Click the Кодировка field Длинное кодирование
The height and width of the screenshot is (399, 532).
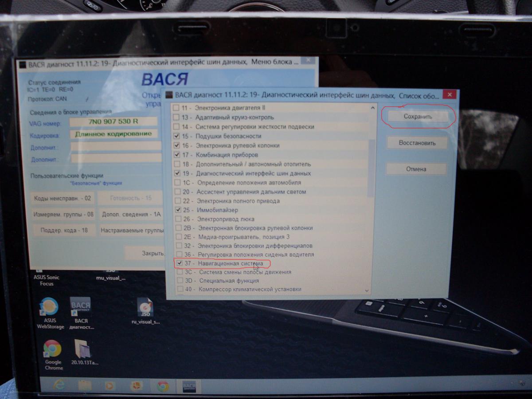(114, 133)
